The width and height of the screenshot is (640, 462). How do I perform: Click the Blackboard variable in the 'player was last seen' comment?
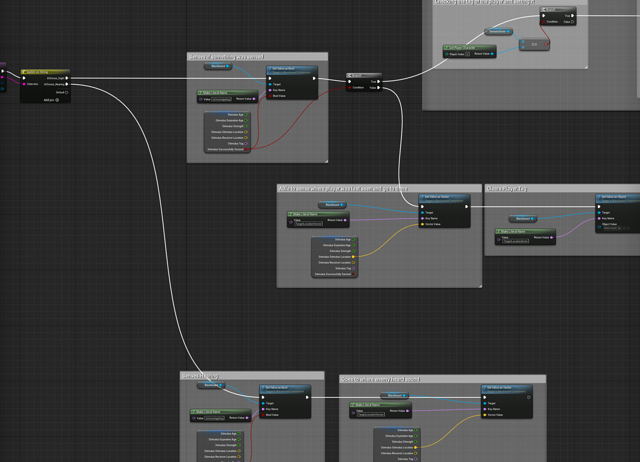click(332, 204)
